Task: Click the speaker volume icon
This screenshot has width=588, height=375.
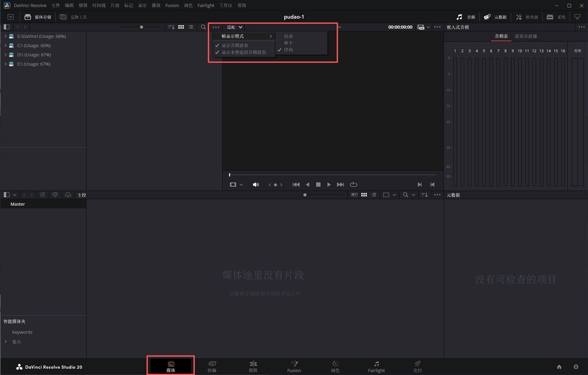Action: (x=256, y=185)
